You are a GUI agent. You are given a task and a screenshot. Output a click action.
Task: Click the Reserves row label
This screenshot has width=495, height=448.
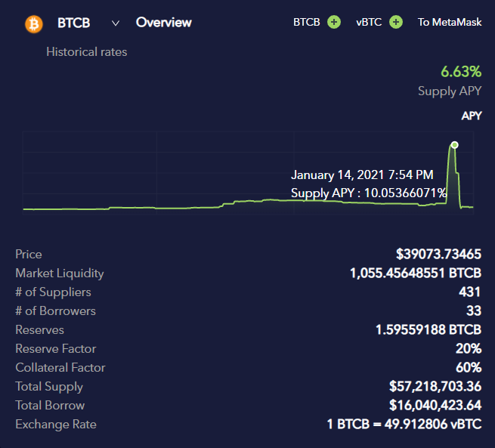[39, 329]
